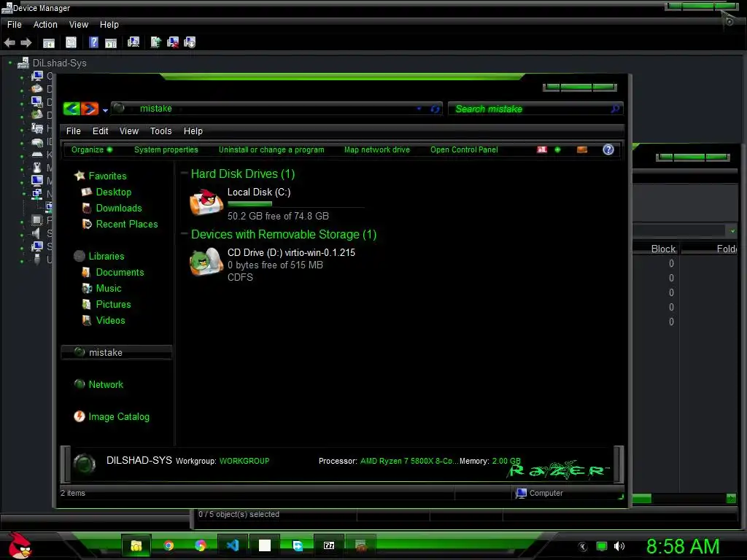The height and width of the screenshot is (560, 747).
Task: Click System properties in the command bar
Action: tap(166, 149)
